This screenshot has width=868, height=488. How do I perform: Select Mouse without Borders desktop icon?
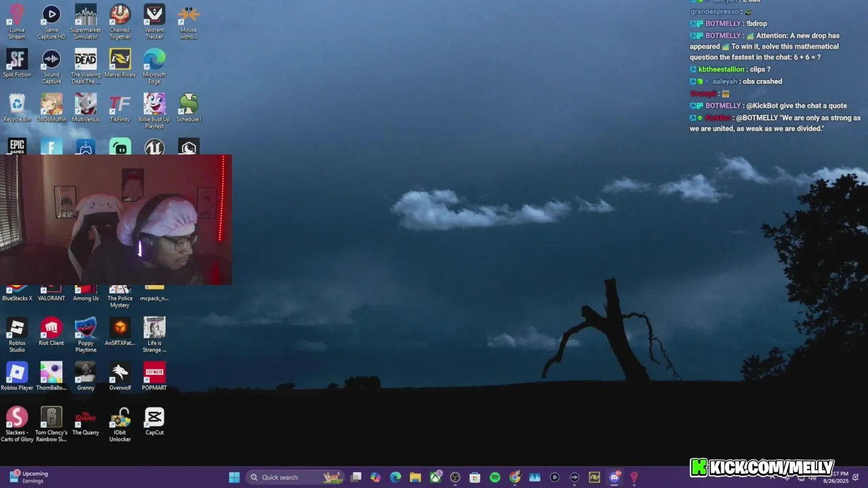click(x=189, y=22)
